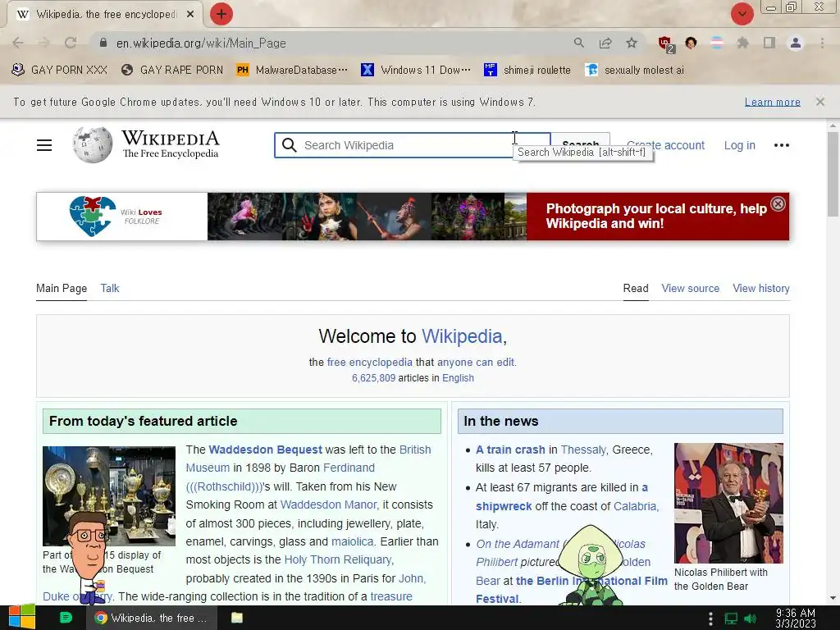Screen dimensions: 840x630
Task: Open Wikipedia's hamburger main menu
Action: click(44, 145)
